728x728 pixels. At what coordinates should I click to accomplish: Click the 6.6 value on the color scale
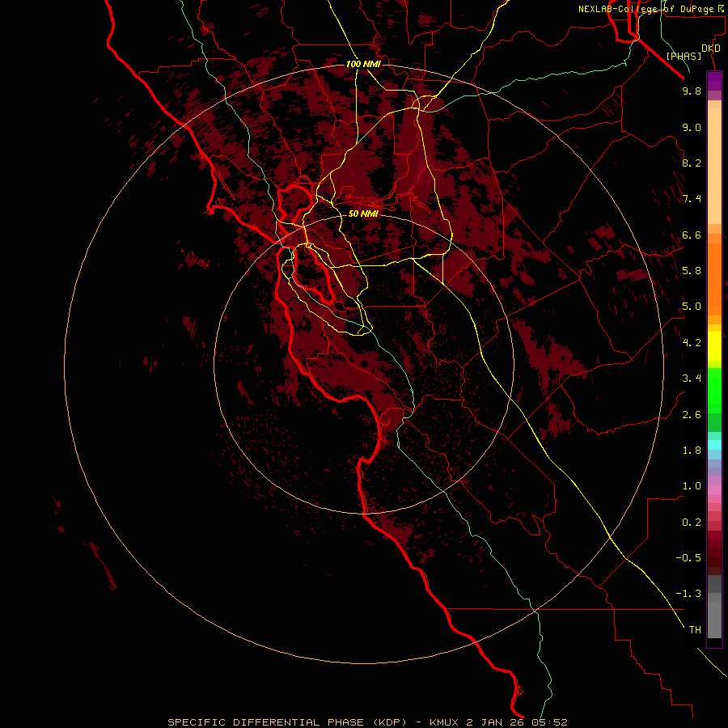tap(692, 235)
